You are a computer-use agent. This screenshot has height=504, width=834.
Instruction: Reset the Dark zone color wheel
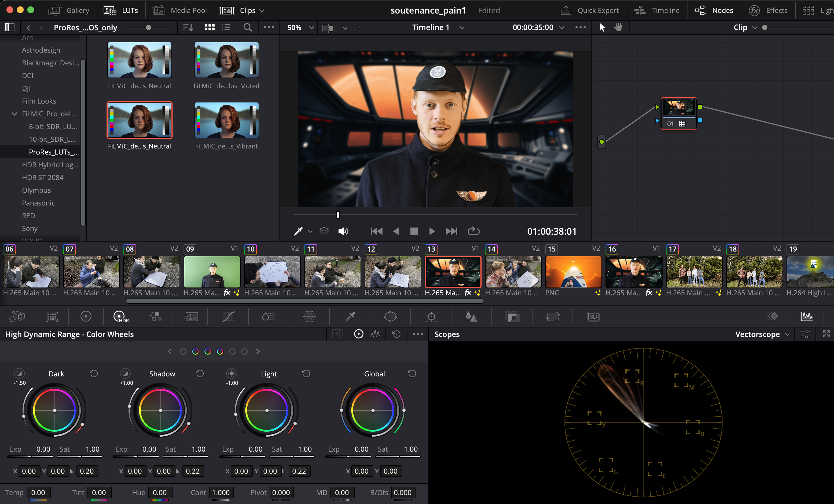click(94, 373)
